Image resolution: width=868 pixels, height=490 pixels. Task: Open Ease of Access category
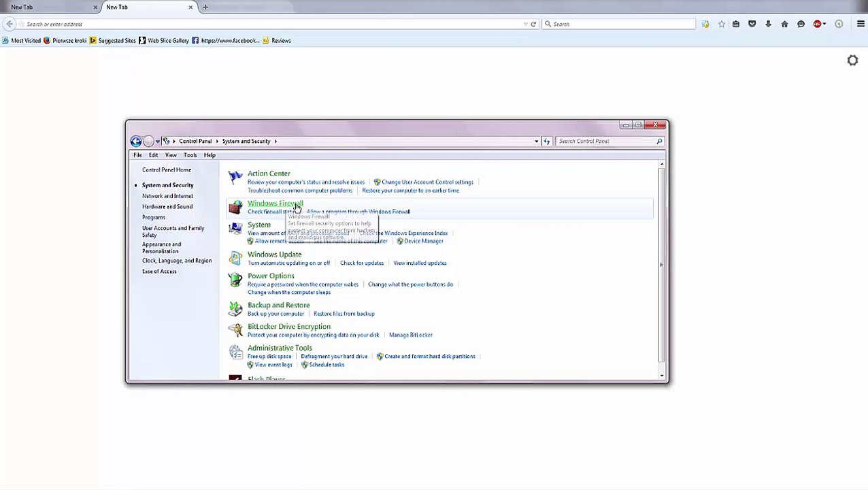159,272
